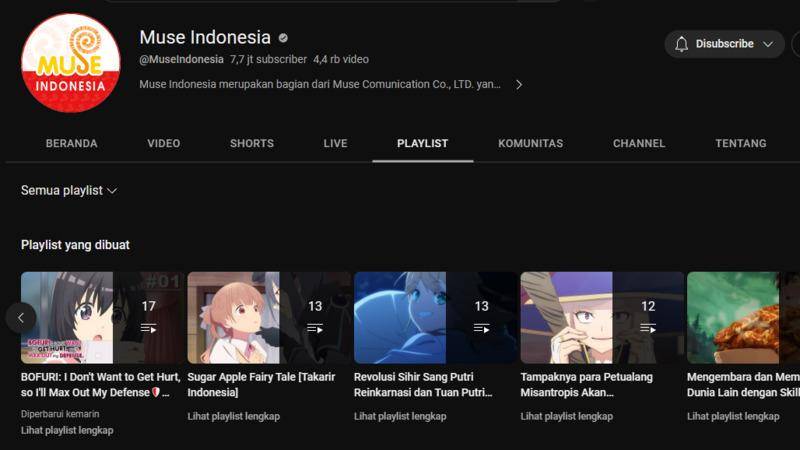Open the TENTANG tab
Screen dimensions: 800x450
[x=741, y=144]
